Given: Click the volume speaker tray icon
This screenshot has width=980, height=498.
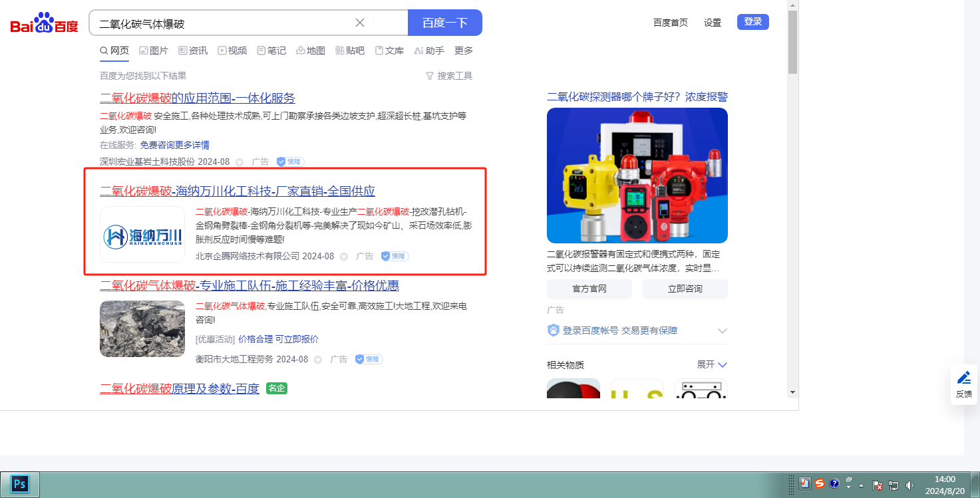Looking at the screenshot, I should (910, 485).
